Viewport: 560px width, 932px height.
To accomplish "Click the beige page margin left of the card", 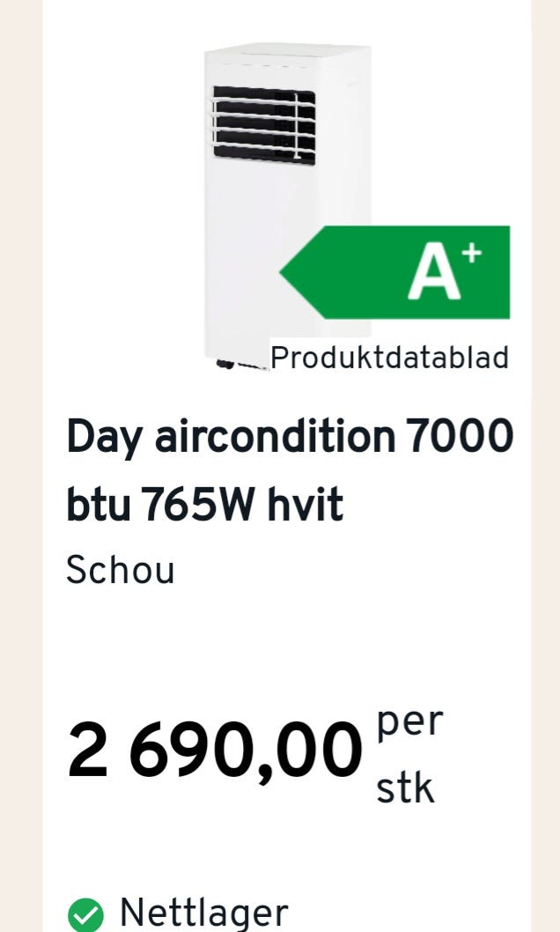I will [20, 440].
